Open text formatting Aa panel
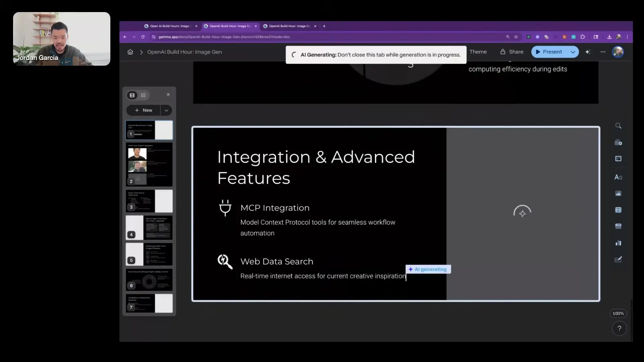Image resolution: width=644 pixels, height=362 pixels. pos(618,177)
